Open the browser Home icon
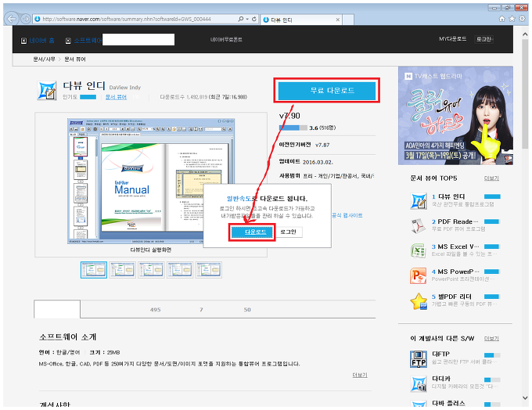This screenshot has width=532, height=410. click(x=502, y=19)
